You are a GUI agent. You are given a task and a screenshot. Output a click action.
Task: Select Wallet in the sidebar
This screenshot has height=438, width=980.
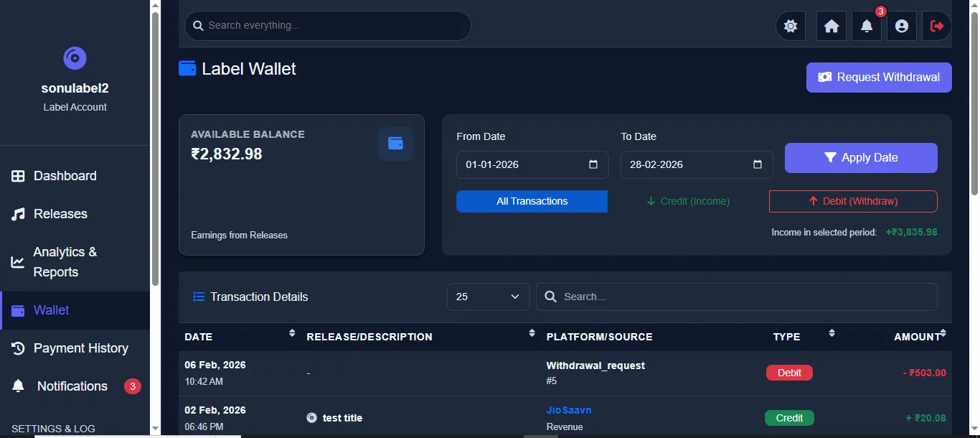[x=75, y=310]
